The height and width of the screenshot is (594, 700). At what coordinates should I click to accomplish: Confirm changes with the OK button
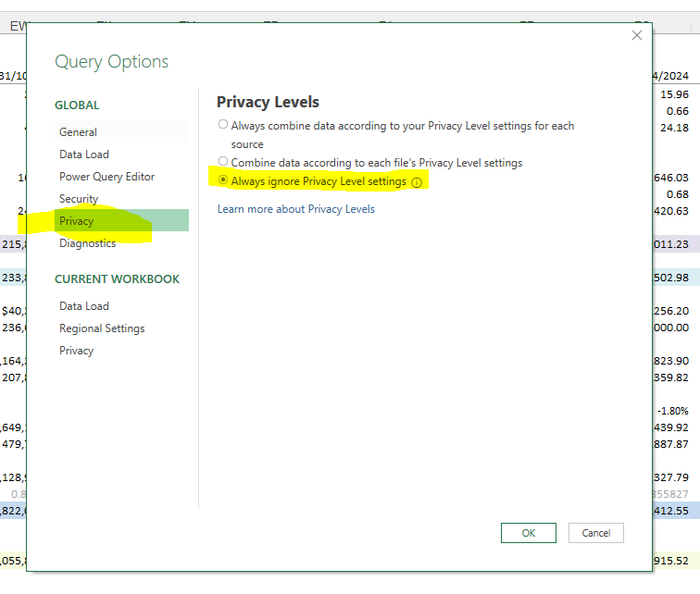click(528, 533)
